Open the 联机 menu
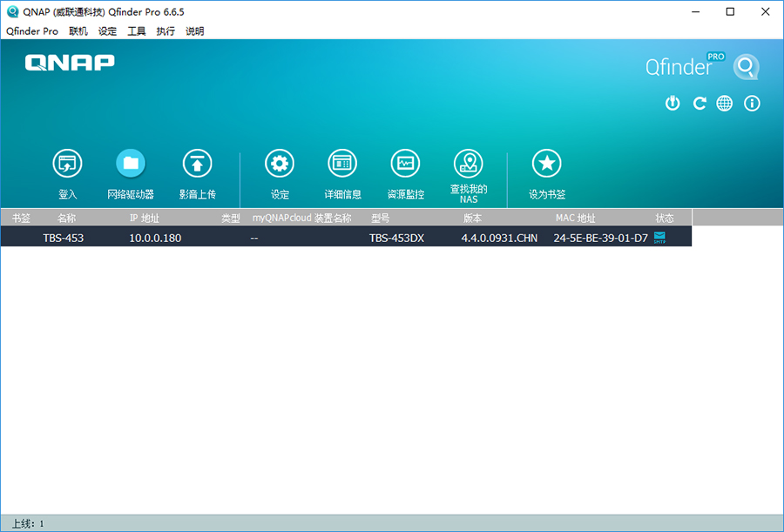 pyautogui.click(x=78, y=30)
